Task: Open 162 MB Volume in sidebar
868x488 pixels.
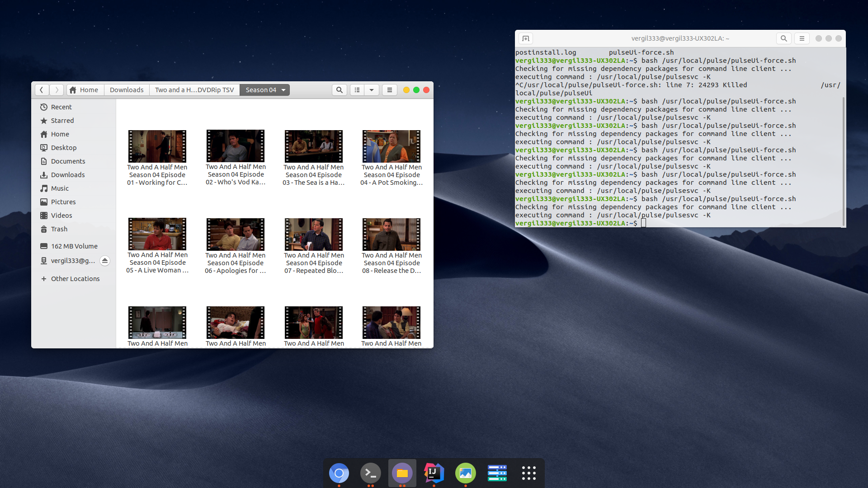Action: tap(74, 246)
